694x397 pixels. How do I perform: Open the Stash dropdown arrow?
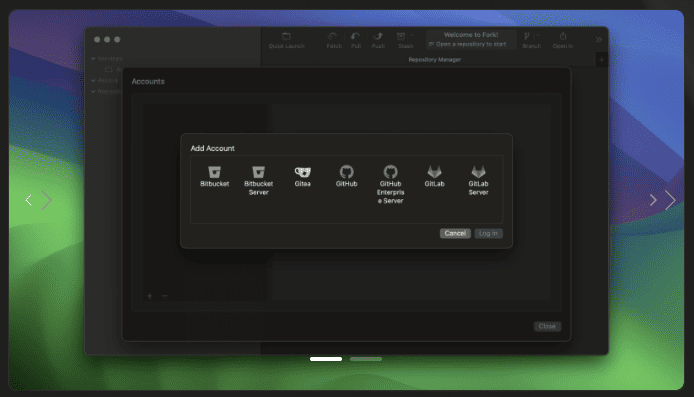pyautogui.click(x=412, y=35)
